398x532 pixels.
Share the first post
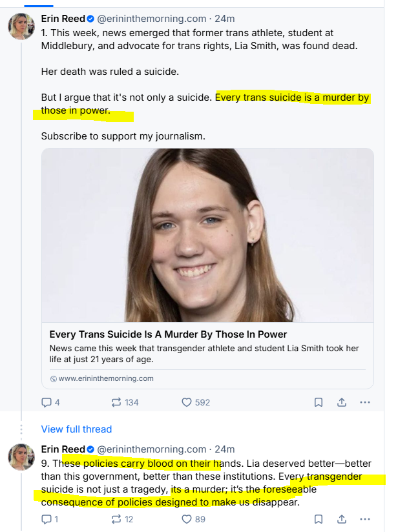point(342,402)
